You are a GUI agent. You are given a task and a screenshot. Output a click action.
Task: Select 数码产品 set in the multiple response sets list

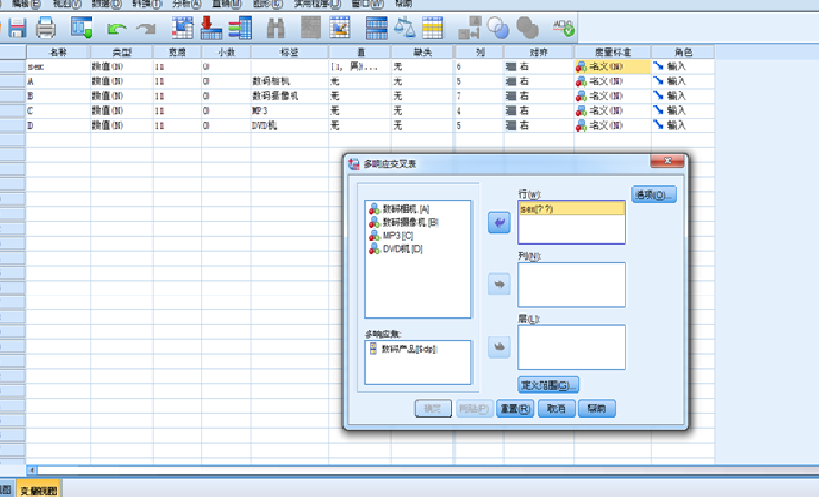point(403,349)
